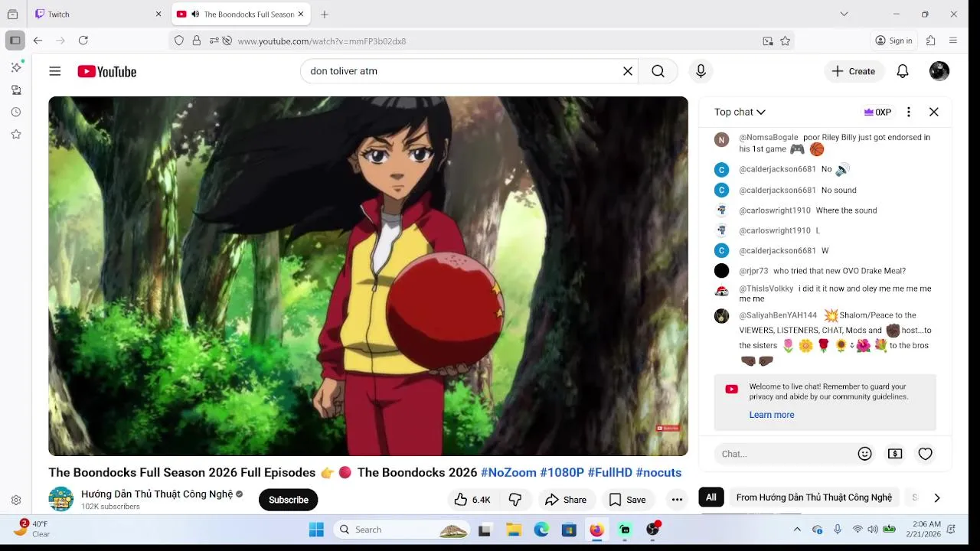Subscribe to the channel
This screenshot has height=551, width=980.
[289, 500]
